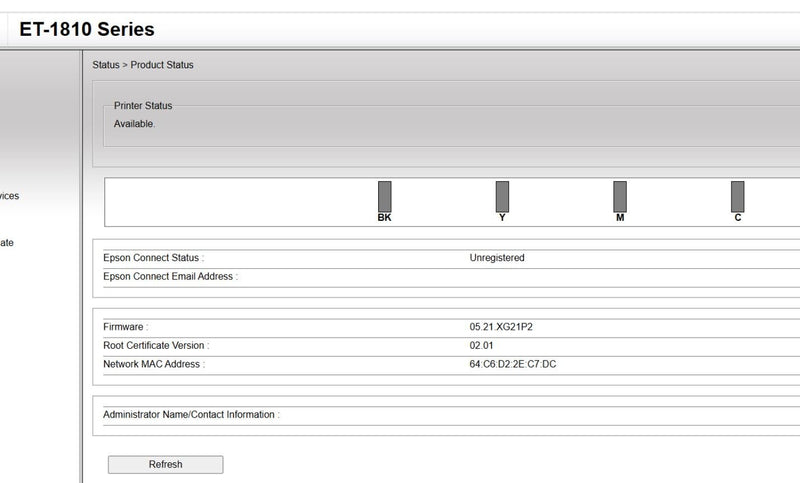The image size is (800, 483).
Task: Click the Network MAC Address label
Action: (154, 364)
